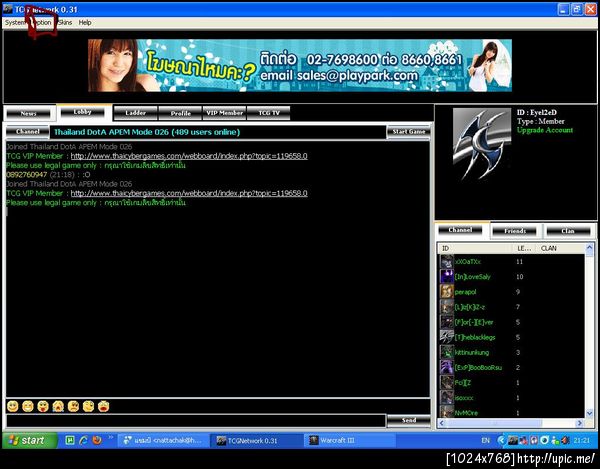Expand quick launch overflow chevron
This screenshot has height=469, width=600.
111,437
